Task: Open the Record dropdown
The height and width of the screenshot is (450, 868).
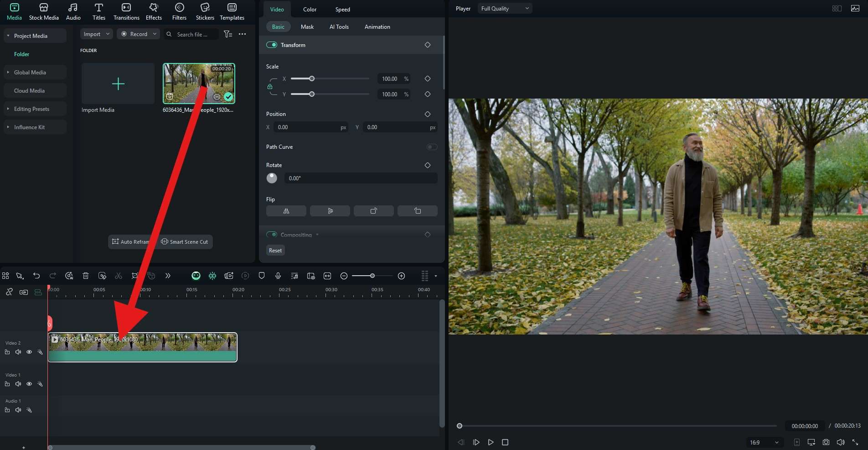Action: coord(139,34)
